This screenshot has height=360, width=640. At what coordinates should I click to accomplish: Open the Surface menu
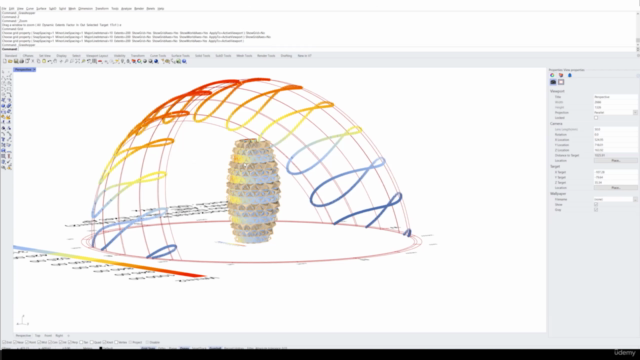41,9
